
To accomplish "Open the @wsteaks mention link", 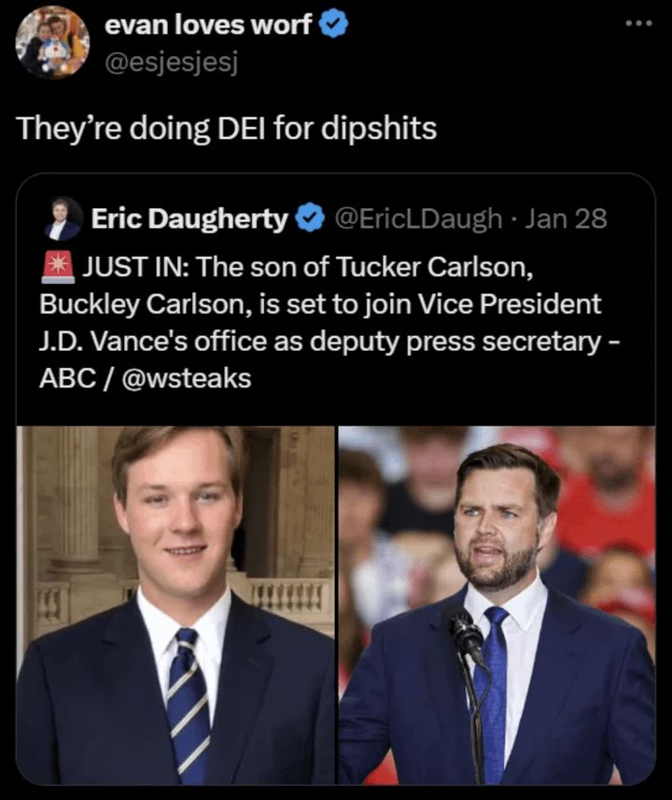I will 187,379.
